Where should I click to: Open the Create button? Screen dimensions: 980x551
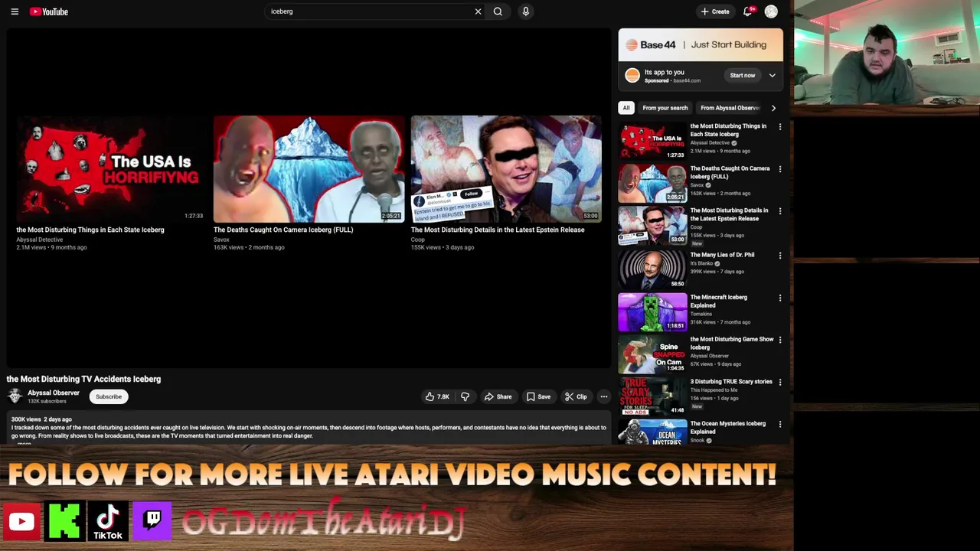point(714,11)
